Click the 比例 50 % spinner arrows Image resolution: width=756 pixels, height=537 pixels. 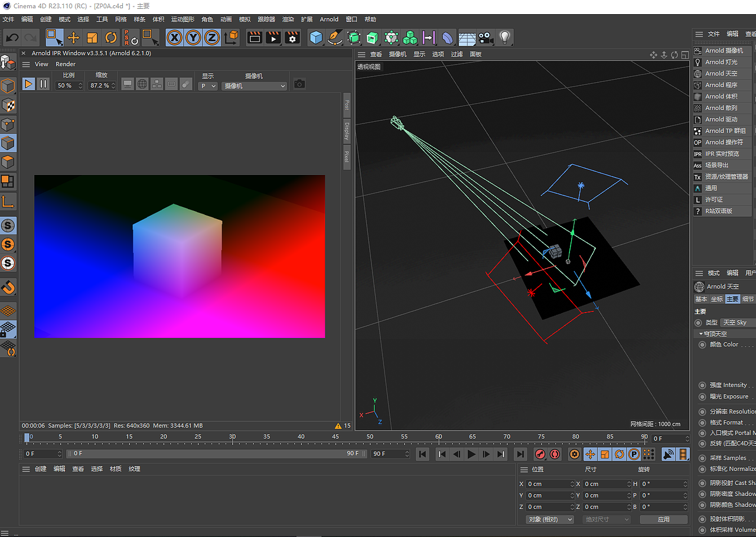(81, 86)
